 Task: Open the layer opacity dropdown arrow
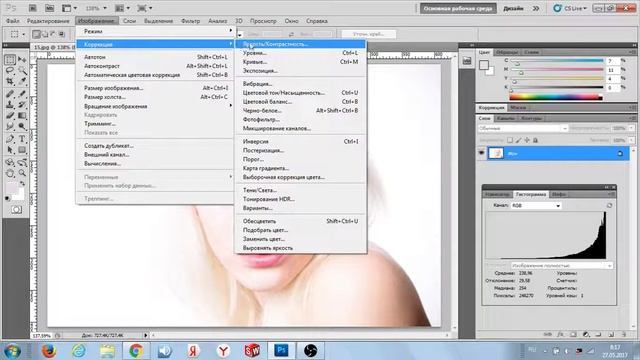[631, 128]
